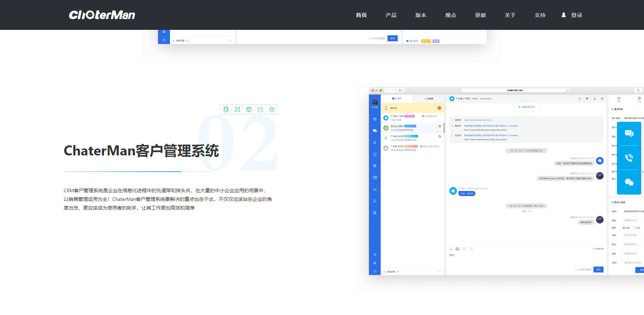Click the user profile icon beside 登录
The height and width of the screenshot is (315, 644).
pyautogui.click(x=563, y=15)
